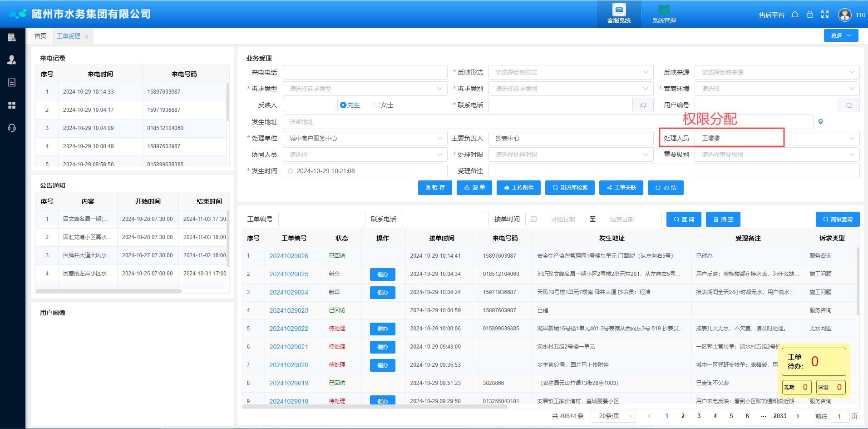Viewport: 868px width, 429px height.
Task: Click the work order table horizontal scrollbar
Action: click(x=374, y=406)
